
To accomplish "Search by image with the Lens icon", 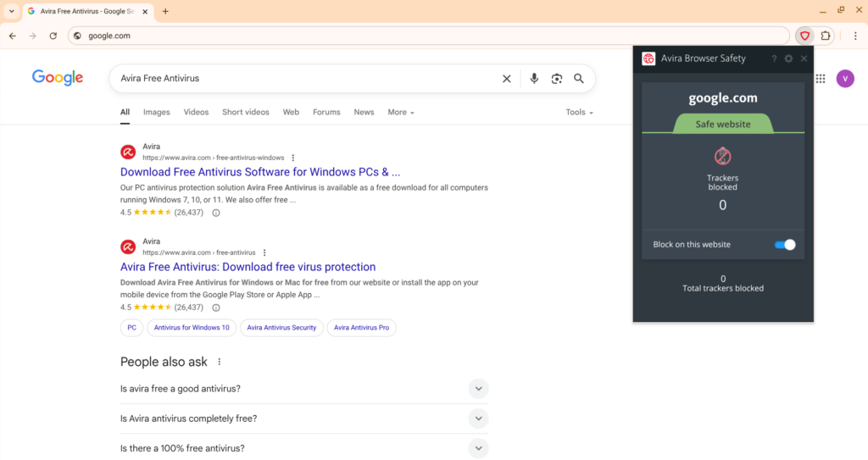I will [557, 79].
